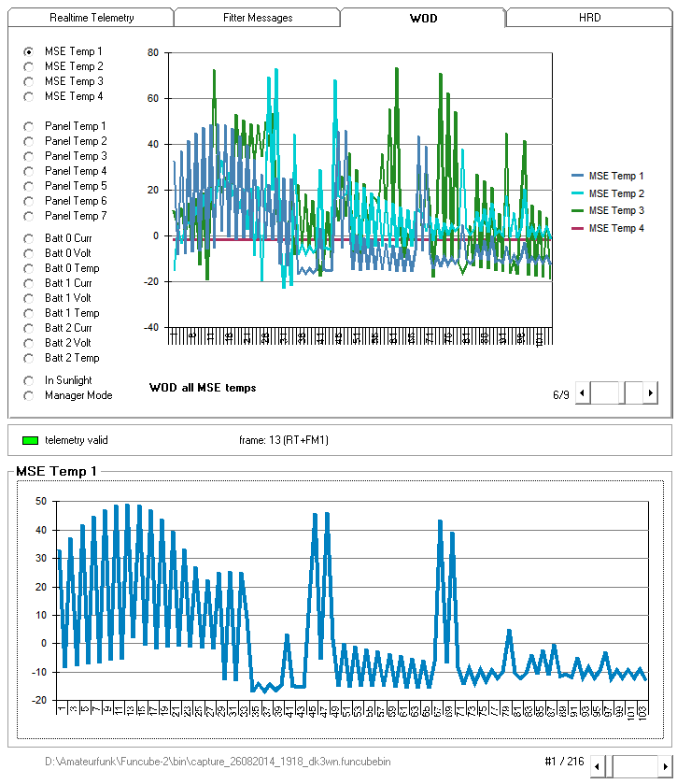677x784 pixels.
Task: Click the '#1 / 216' frame counter
Action: (x=565, y=762)
